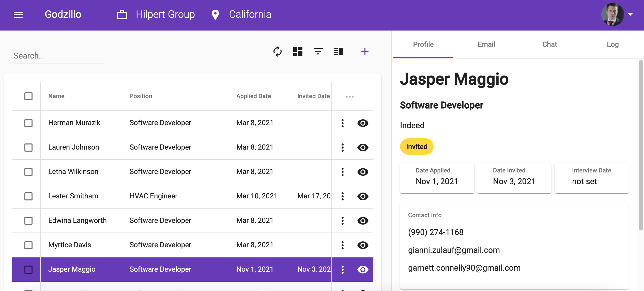Check the box for Herman Murazik
644x291 pixels.
[28, 123]
